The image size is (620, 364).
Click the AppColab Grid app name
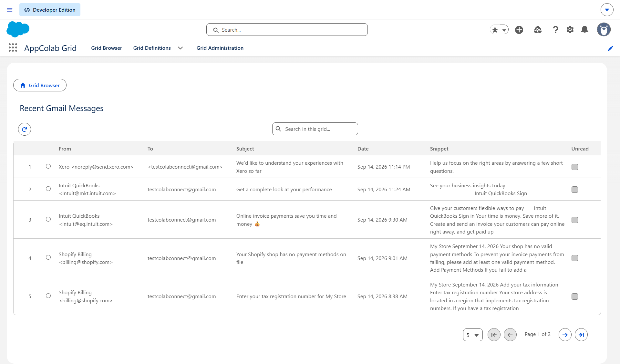(x=50, y=48)
